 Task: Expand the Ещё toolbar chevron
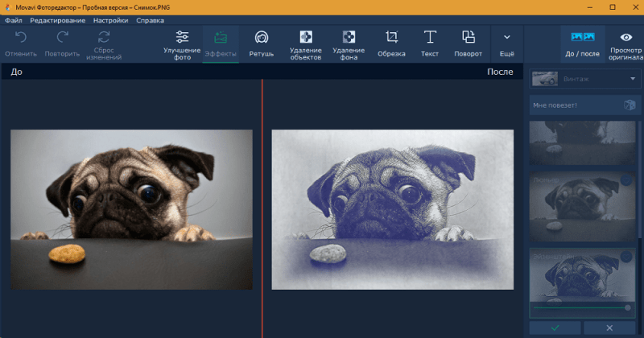(x=506, y=43)
